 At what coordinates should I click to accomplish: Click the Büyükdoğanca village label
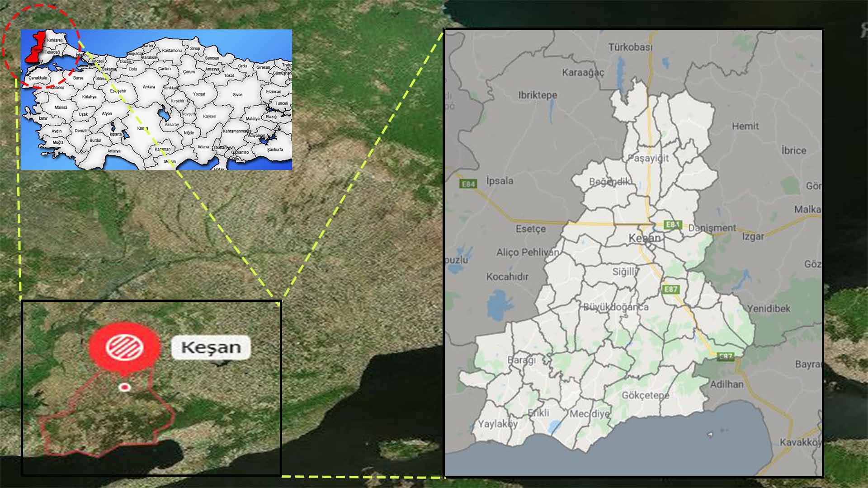[616, 307]
